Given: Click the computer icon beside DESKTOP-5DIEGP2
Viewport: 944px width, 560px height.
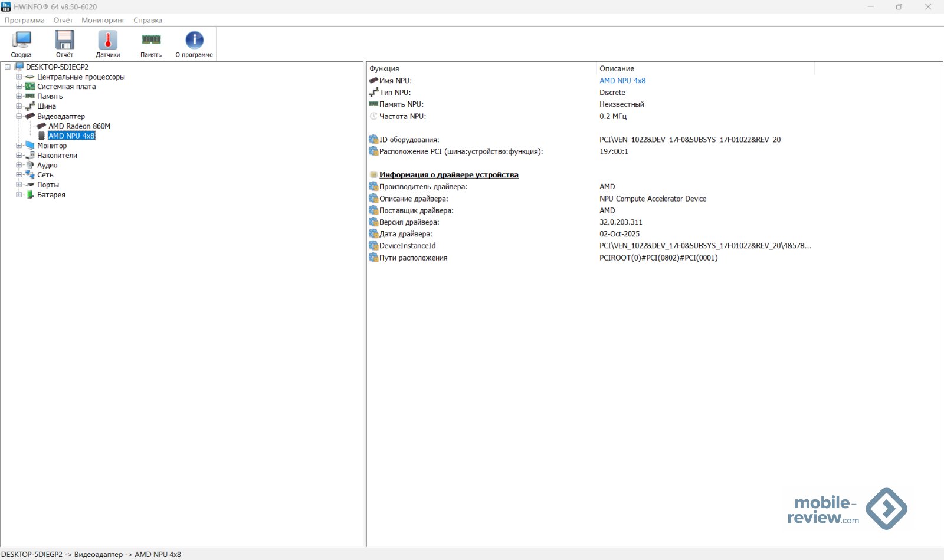Looking at the screenshot, I should (x=19, y=67).
